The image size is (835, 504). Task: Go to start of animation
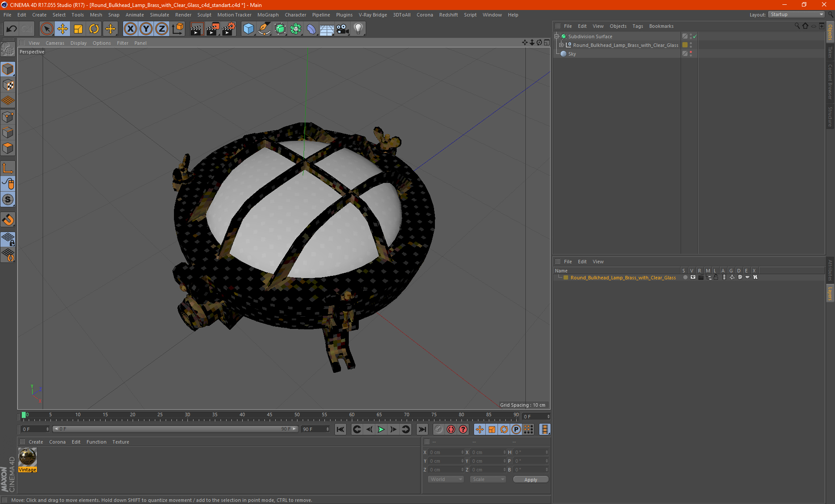(341, 429)
